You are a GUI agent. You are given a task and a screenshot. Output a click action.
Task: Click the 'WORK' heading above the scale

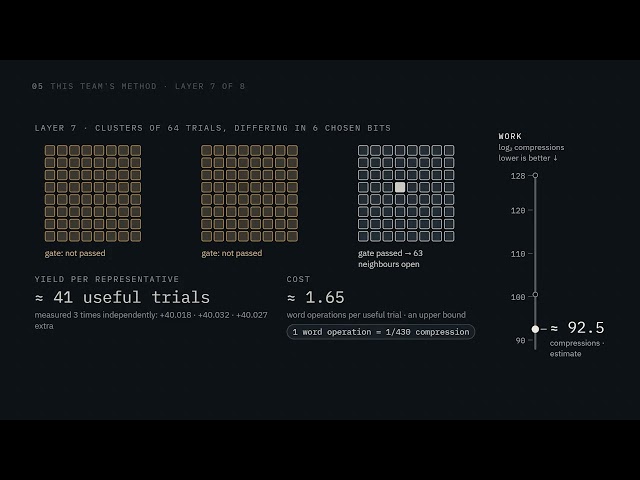(510, 136)
